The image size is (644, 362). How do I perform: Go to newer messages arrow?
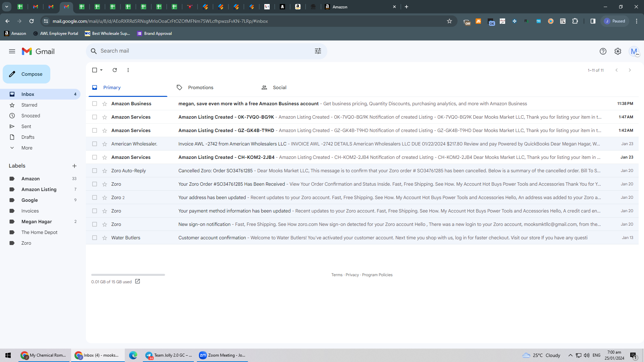(616, 70)
